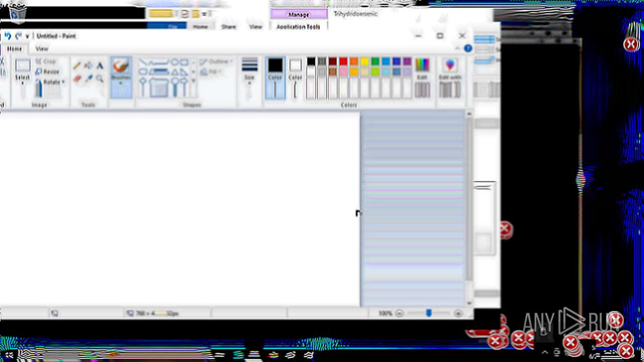This screenshot has height=362, width=644.
Task: Select the Recycle Bin desktop icon
Action: (x=18, y=14)
